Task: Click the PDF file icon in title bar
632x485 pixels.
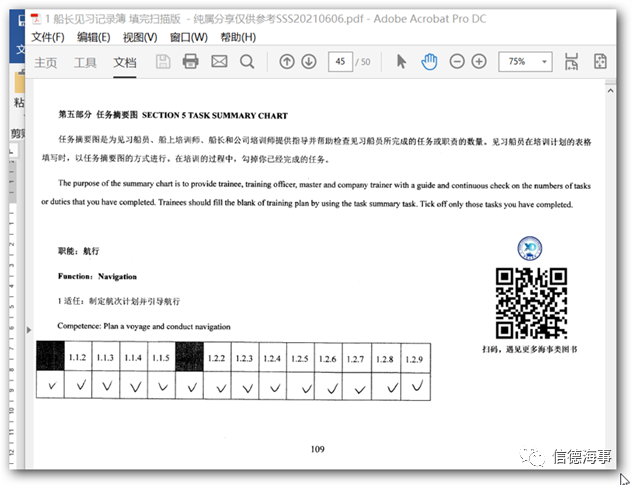Action: [x=36, y=19]
